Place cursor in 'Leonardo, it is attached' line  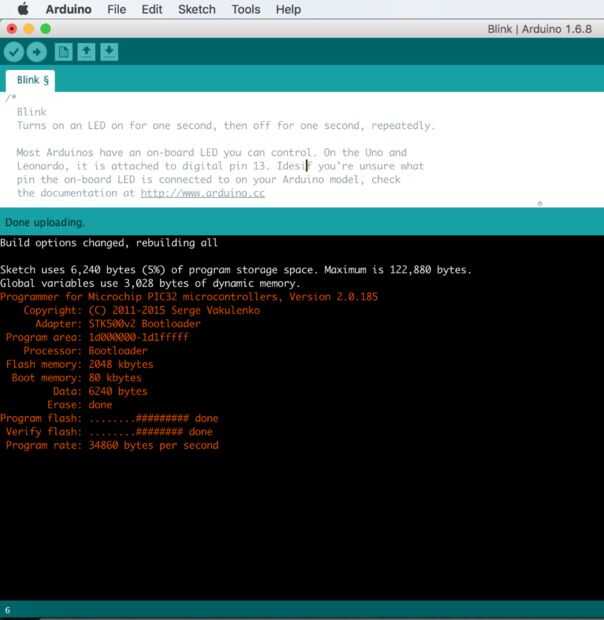pyautogui.click(x=220, y=166)
